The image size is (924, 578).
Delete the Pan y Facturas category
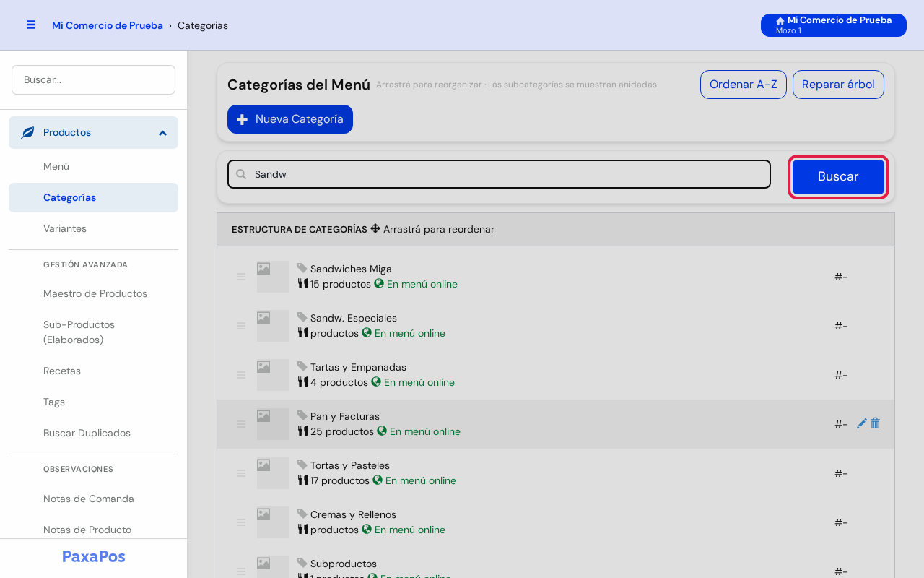pos(875,423)
